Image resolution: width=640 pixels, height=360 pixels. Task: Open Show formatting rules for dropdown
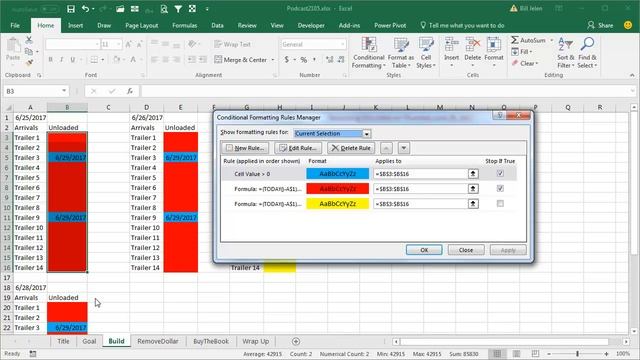click(x=366, y=133)
